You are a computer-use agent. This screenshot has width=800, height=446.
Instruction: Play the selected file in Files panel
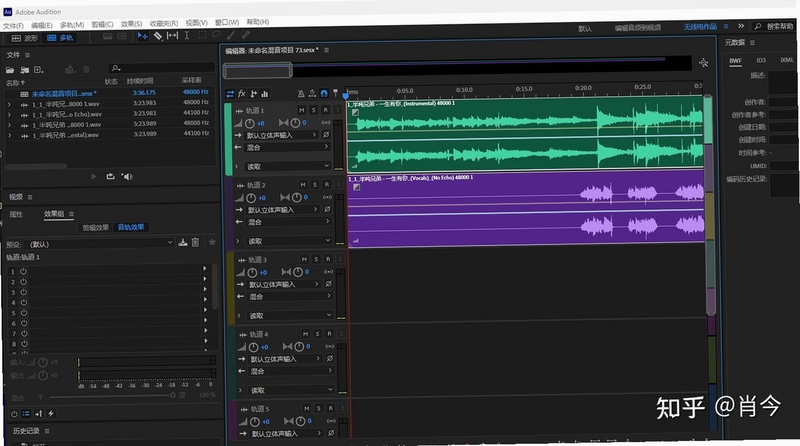(x=93, y=177)
